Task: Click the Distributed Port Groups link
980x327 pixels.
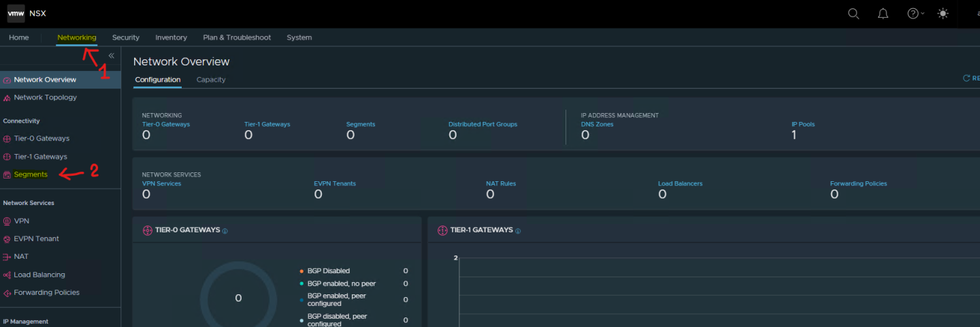Action: click(x=483, y=125)
